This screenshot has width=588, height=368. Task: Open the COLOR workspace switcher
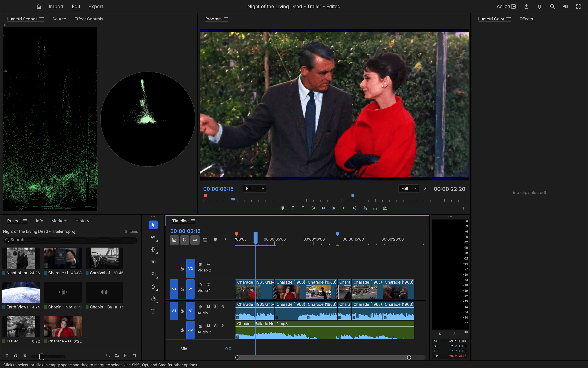pos(506,7)
